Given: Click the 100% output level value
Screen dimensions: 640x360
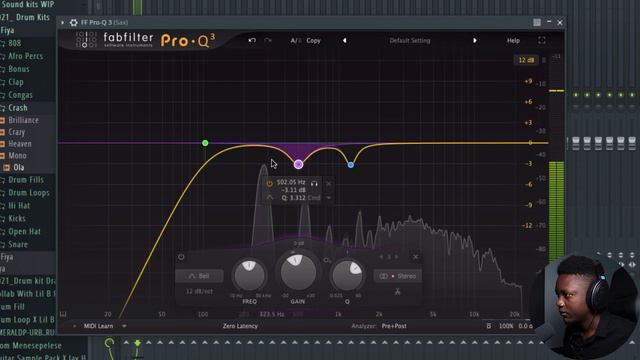Looking at the screenshot, I should click(x=506, y=326).
